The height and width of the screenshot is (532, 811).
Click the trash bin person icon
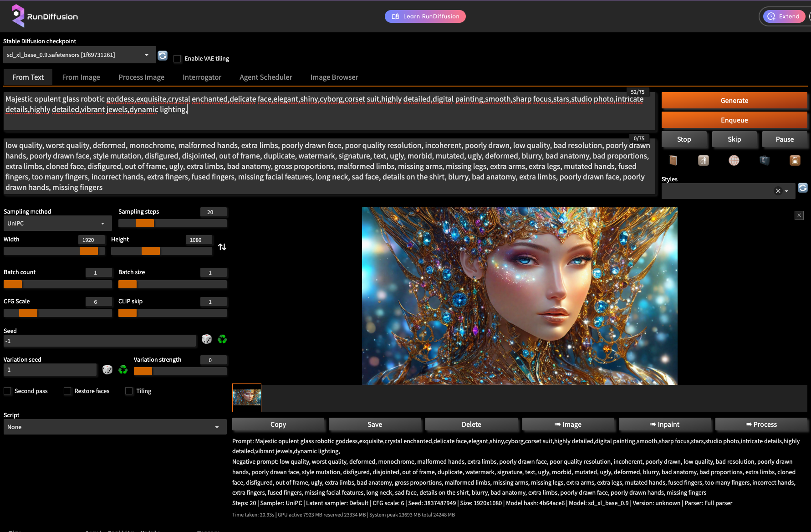704,160
